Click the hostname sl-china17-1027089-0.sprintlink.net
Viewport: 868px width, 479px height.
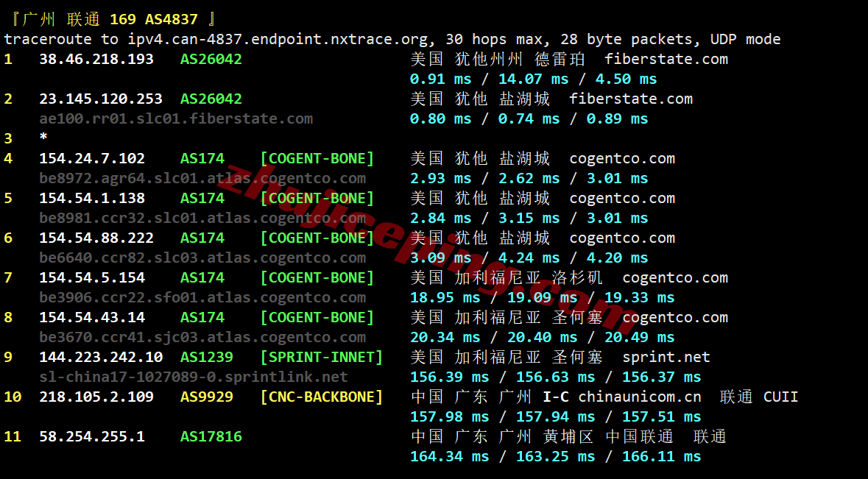(x=194, y=377)
